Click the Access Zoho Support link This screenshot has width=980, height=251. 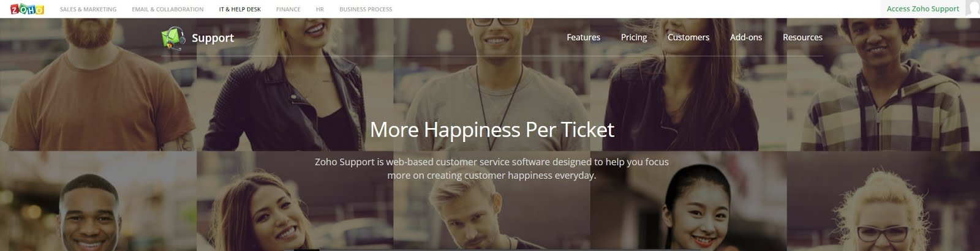(x=923, y=9)
